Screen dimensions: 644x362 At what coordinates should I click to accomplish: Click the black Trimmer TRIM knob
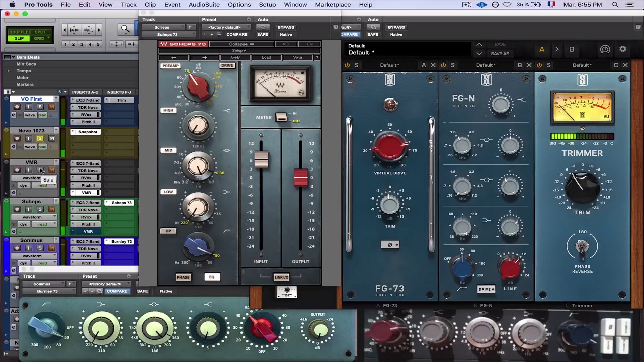click(582, 187)
